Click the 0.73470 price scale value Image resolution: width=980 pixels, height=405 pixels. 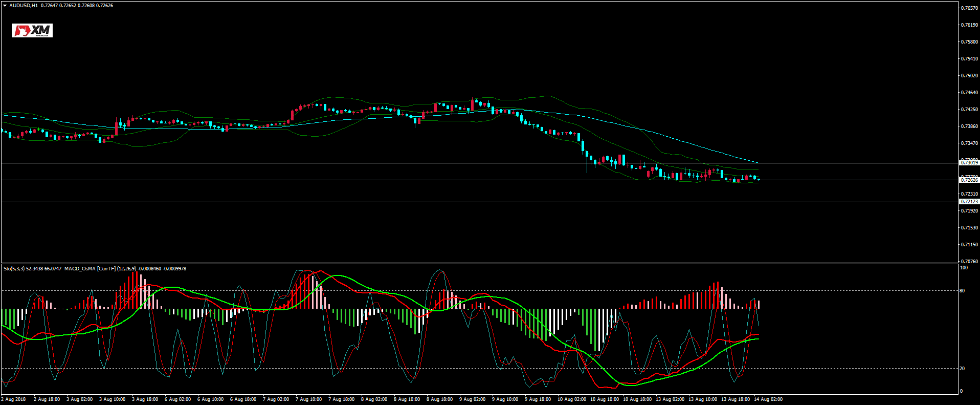coord(970,143)
